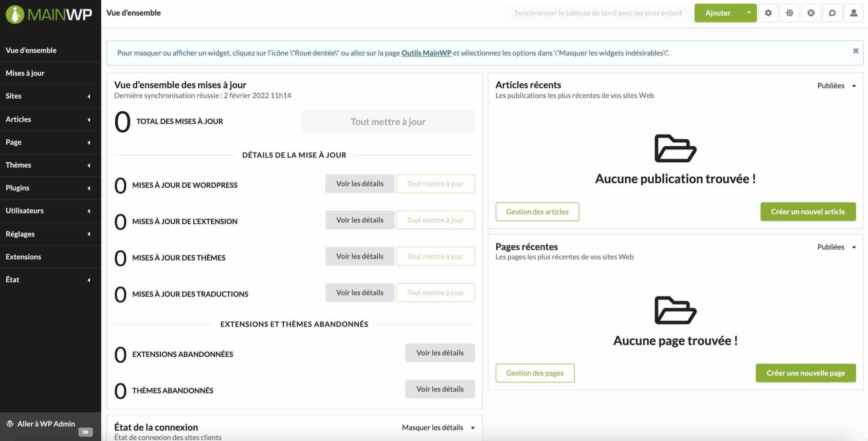This screenshot has height=441, width=868.
Task: Click the large Tout mettre à jour button
Action: point(388,122)
